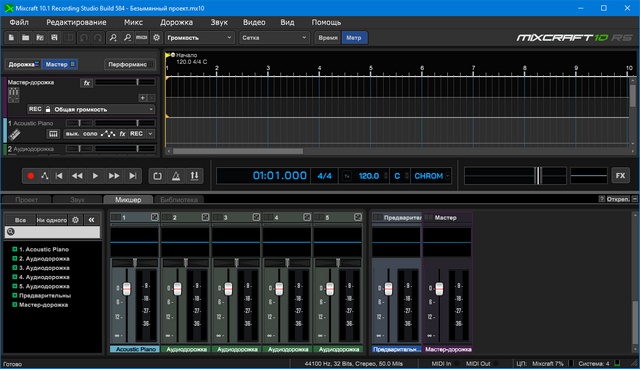Open the Редактирование menu
The image size is (640, 369).
pos(76,22)
